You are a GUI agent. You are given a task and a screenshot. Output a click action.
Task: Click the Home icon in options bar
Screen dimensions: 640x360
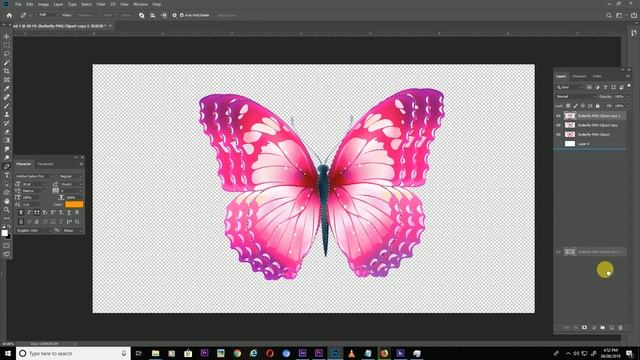point(9,15)
